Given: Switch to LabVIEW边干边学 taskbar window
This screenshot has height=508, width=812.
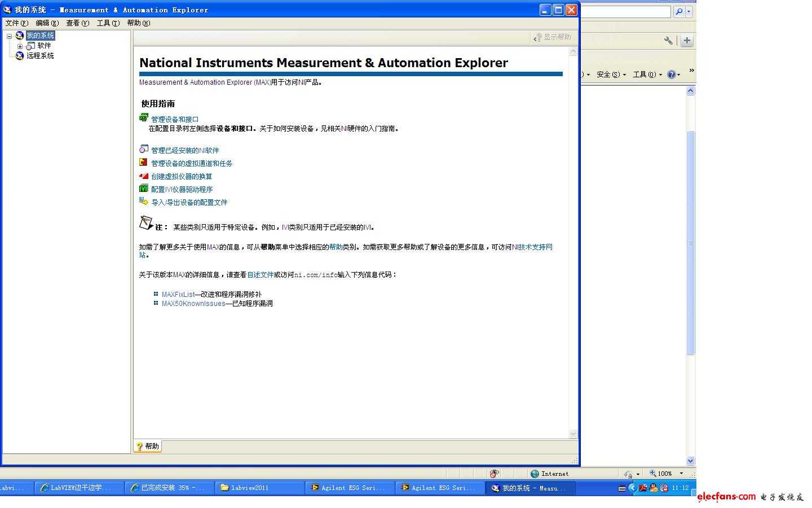Looking at the screenshot, I should (x=78, y=488).
